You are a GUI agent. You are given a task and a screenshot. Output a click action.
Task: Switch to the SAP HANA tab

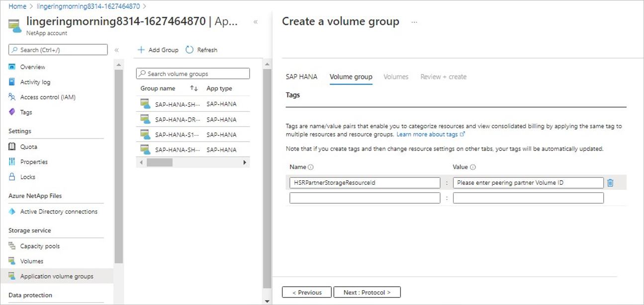pos(301,77)
